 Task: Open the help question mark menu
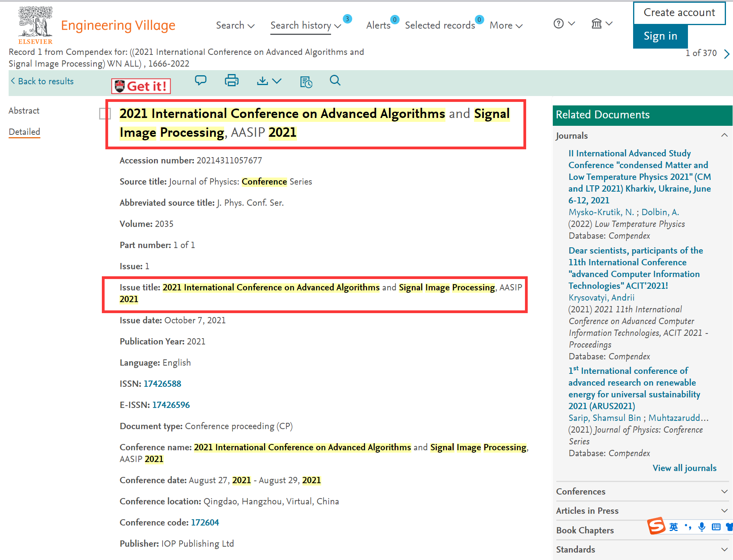click(x=564, y=24)
